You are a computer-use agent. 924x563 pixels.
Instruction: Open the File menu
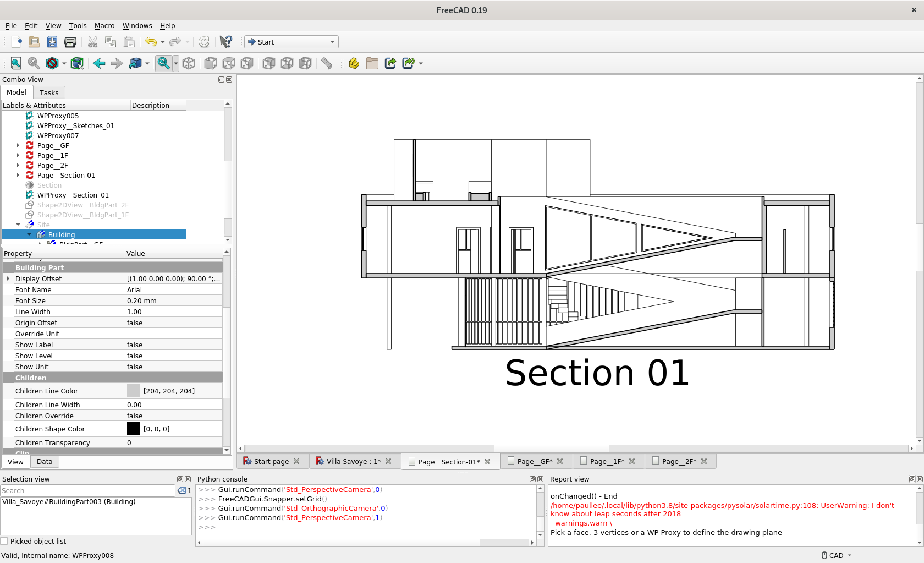[11, 26]
